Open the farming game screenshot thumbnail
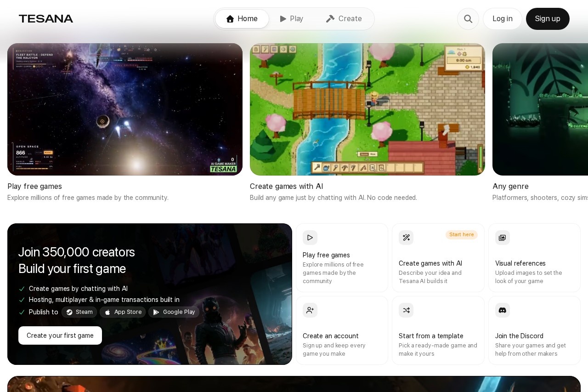Screen dimensions: 588x392 pos(367,109)
